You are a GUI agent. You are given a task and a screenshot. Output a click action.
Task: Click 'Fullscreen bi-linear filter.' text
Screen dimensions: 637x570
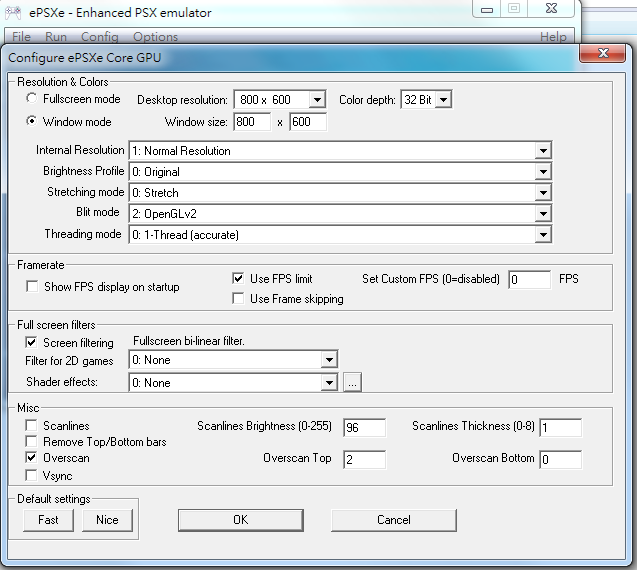coord(189,341)
